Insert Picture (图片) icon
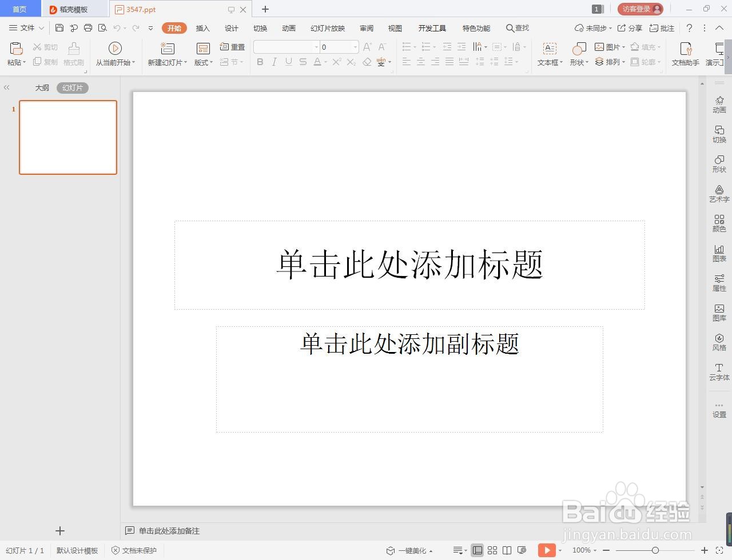Viewport: 732px width, 560px height. [x=599, y=47]
